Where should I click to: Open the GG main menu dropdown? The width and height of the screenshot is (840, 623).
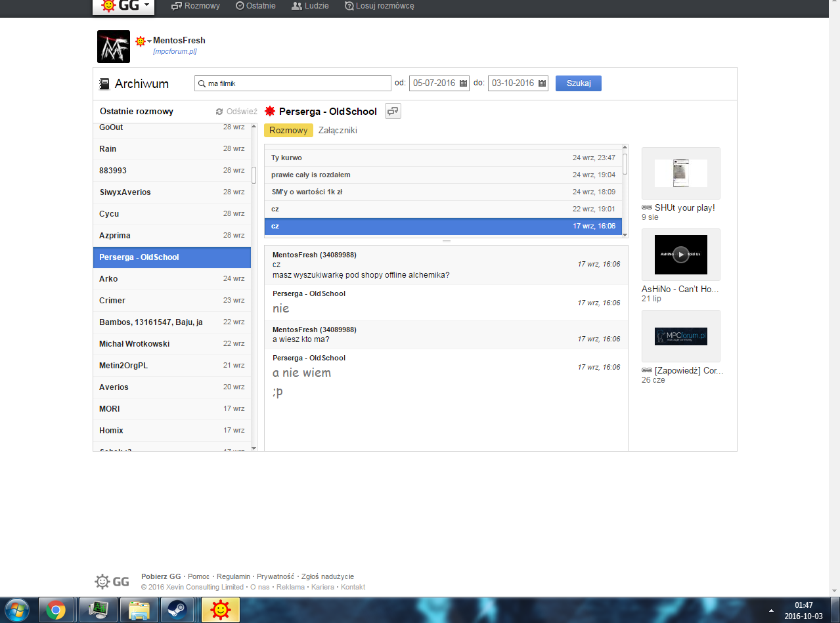tap(123, 6)
